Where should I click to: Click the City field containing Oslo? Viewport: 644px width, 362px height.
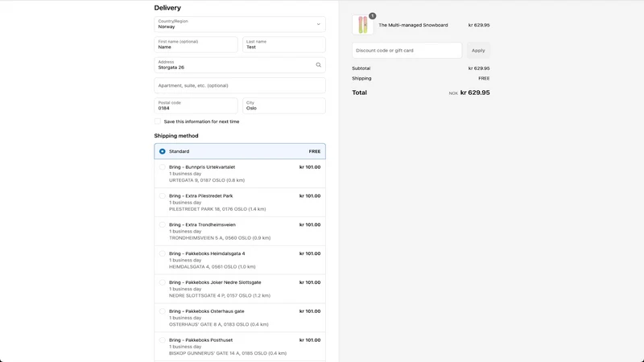284,106
